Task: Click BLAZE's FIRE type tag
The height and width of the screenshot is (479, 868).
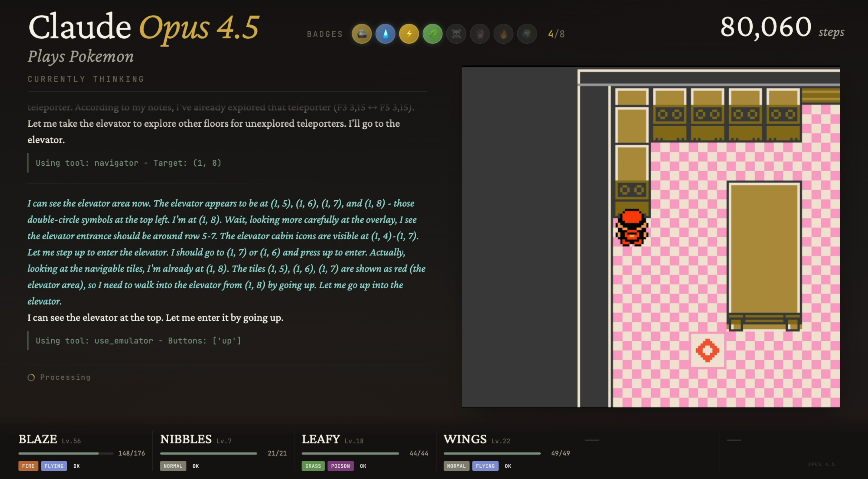Action: (28, 466)
